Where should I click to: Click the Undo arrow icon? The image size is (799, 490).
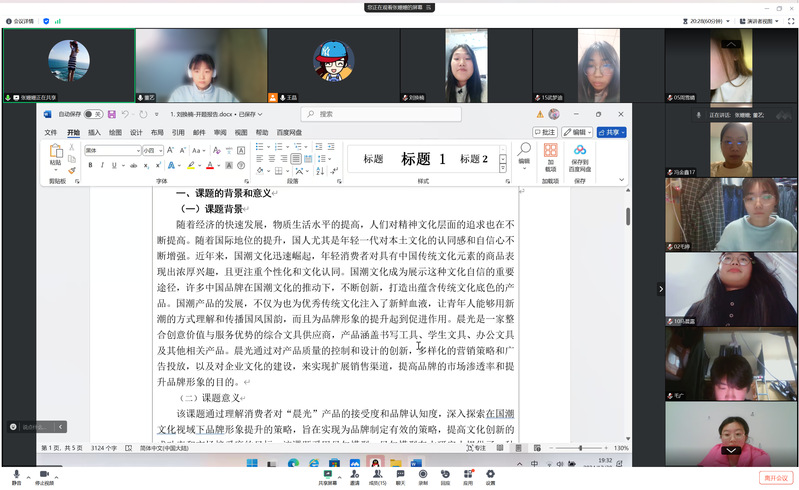126,114
